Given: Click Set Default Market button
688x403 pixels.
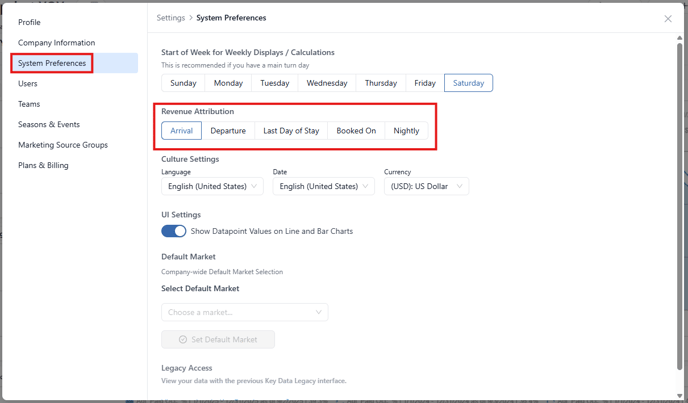Looking at the screenshot, I should pyautogui.click(x=218, y=339).
